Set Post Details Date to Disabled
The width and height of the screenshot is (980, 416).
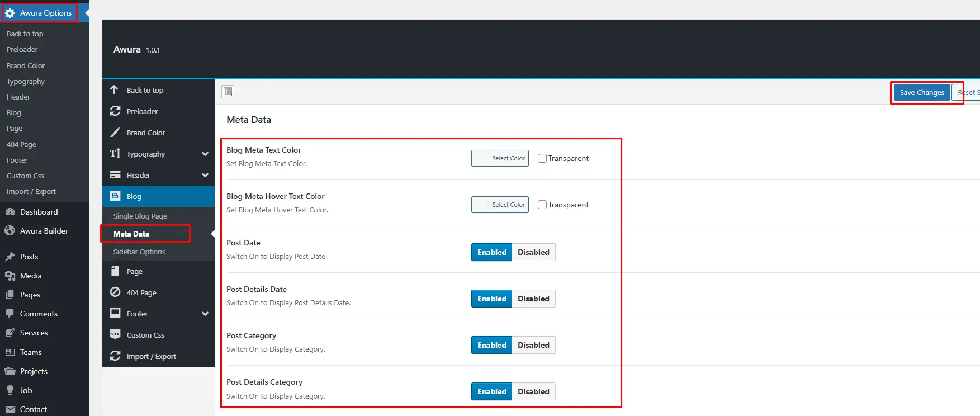[533, 299]
